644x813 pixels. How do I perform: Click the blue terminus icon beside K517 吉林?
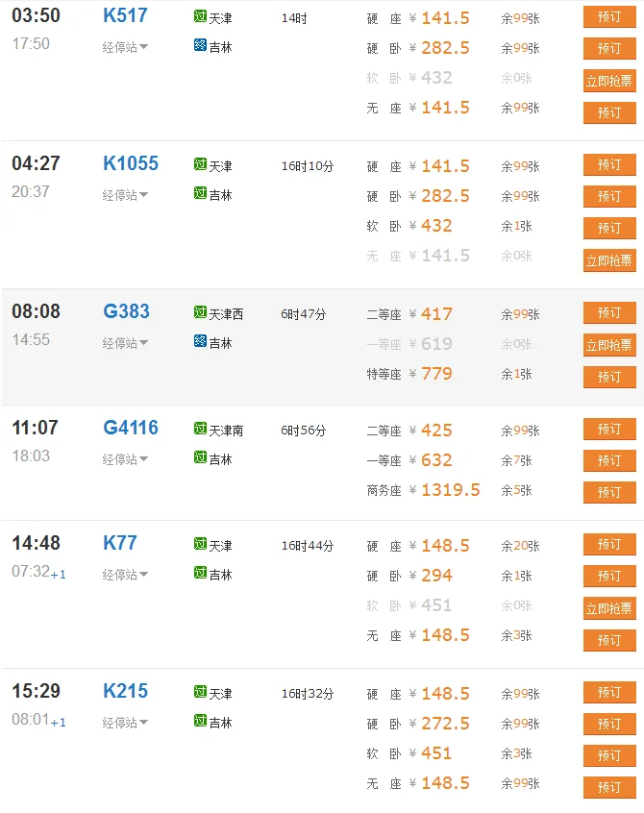pyautogui.click(x=200, y=46)
